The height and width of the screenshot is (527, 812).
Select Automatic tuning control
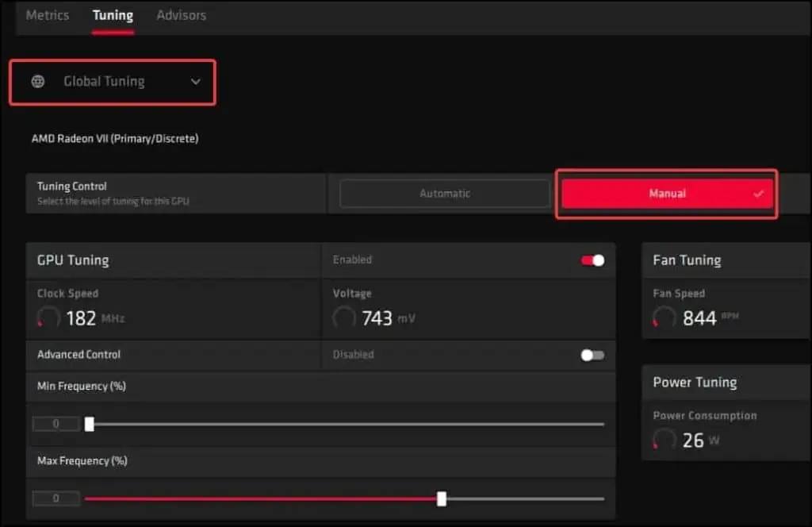(x=445, y=193)
